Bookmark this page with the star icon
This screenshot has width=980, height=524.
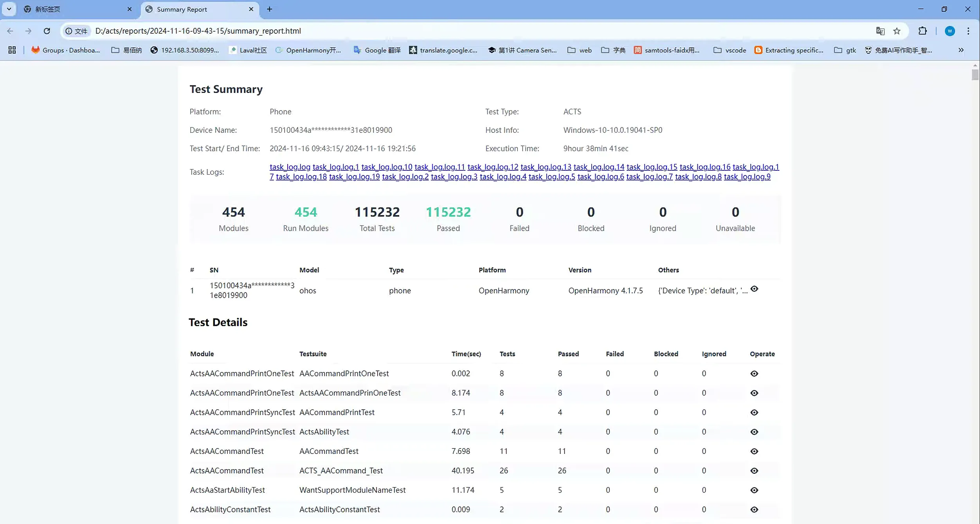(x=897, y=31)
